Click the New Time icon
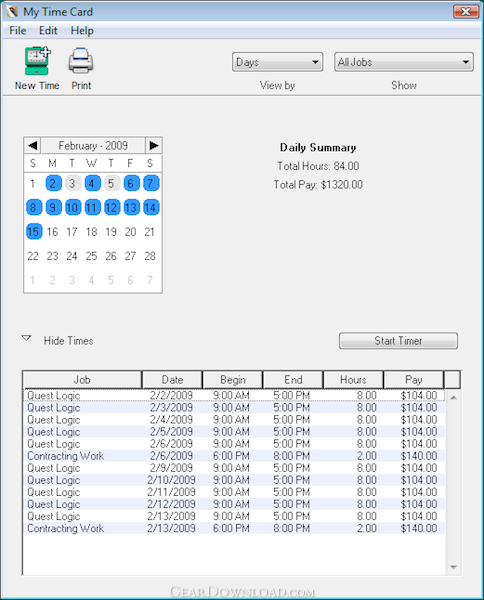The image size is (484, 600). (37, 61)
